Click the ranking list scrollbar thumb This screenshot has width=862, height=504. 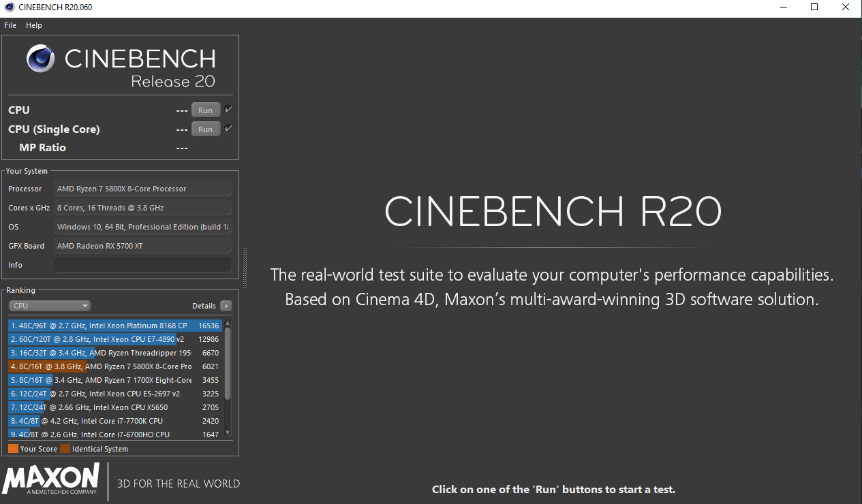point(228,363)
